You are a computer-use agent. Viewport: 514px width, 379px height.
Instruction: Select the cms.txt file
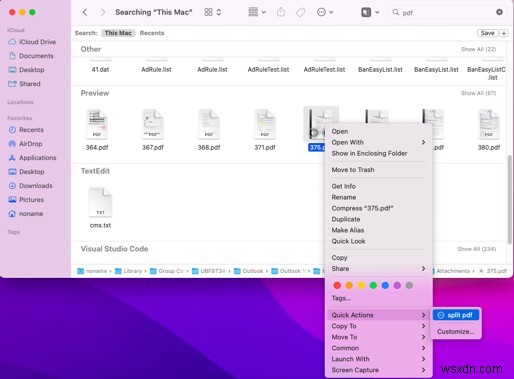[x=100, y=208]
